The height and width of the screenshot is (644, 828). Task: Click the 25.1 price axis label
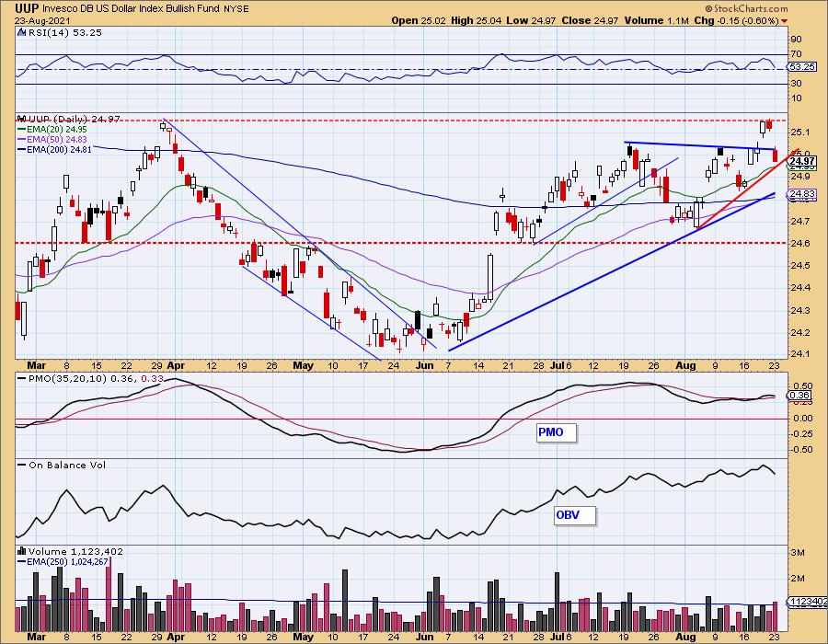(800, 132)
